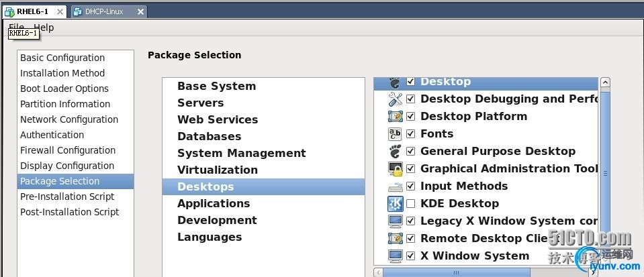The width and height of the screenshot is (644, 277).
Task: Click the Desktop group footprint icon
Action: coord(395,82)
